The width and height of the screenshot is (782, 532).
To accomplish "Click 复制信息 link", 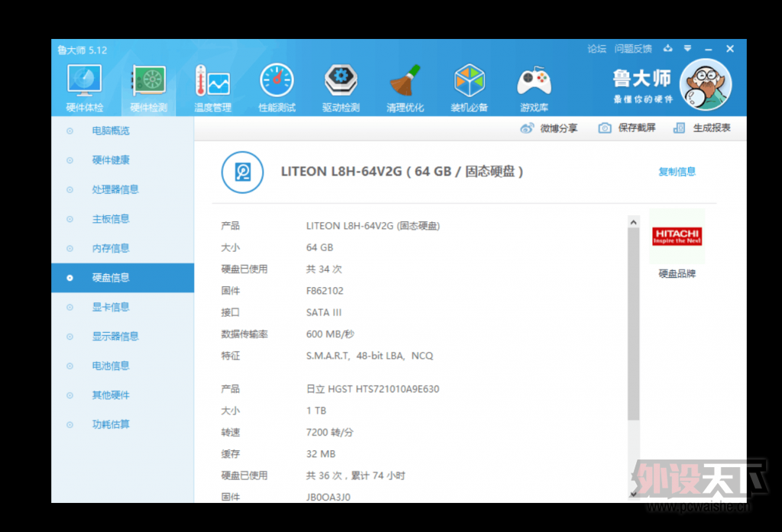I will click(677, 172).
